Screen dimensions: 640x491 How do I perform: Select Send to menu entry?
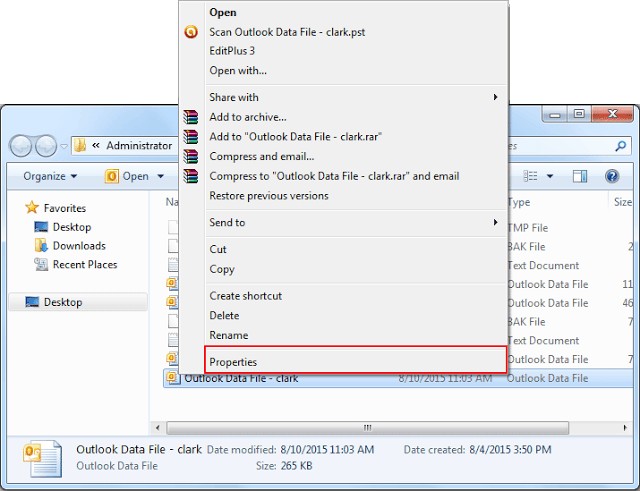click(x=227, y=222)
